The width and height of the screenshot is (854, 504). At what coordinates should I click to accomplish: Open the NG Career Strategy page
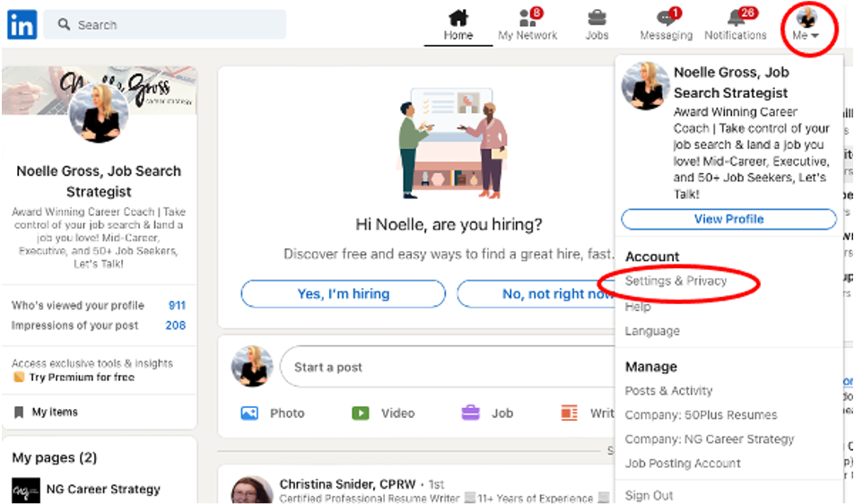coord(103,490)
